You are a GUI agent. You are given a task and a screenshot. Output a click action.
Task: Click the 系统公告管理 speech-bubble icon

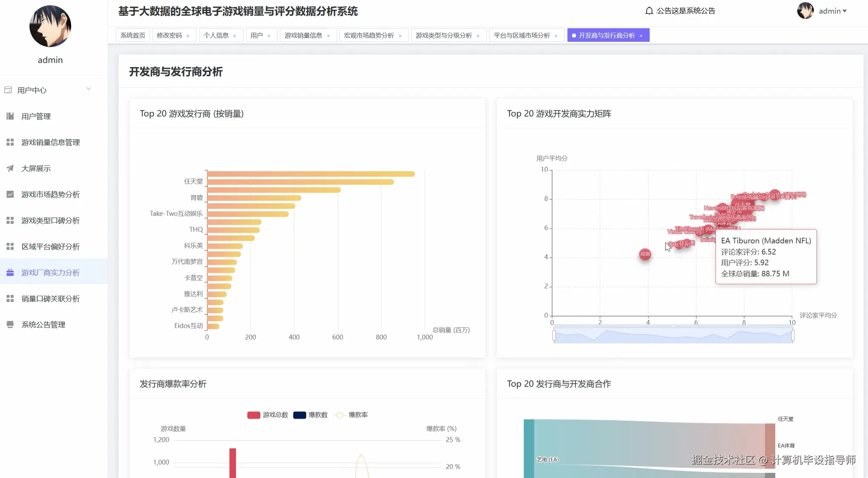point(10,324)
